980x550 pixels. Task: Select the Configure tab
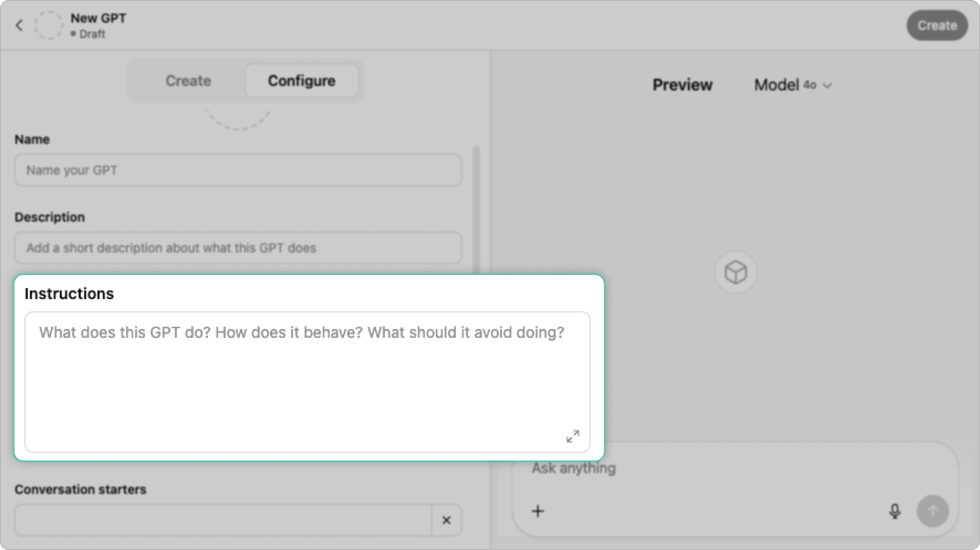tap(301, 81)
